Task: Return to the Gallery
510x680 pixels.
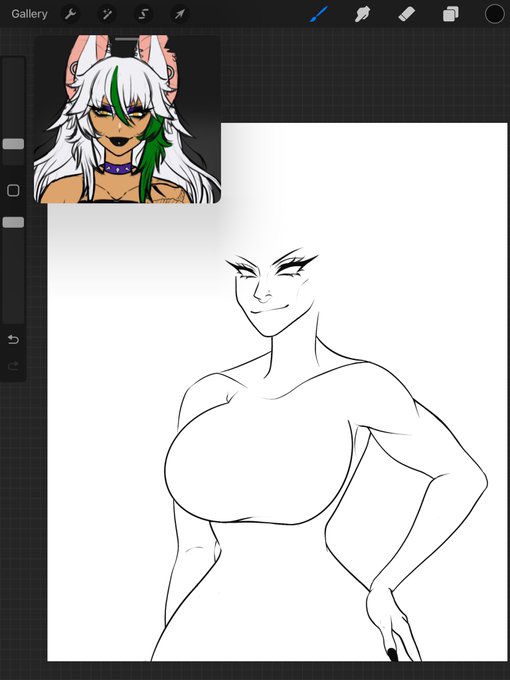Action: [29, 14]
